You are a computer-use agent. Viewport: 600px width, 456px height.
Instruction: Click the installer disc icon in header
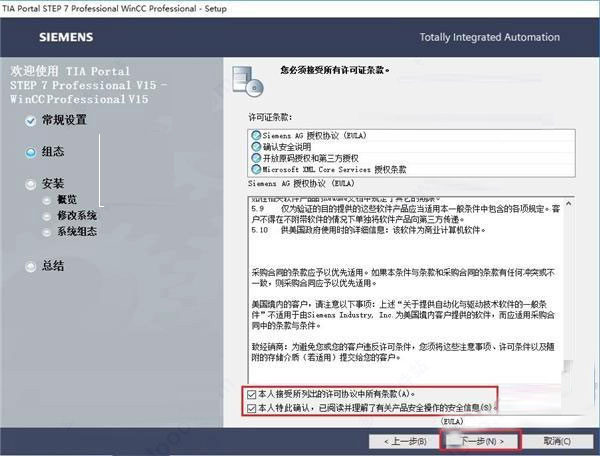248,81
